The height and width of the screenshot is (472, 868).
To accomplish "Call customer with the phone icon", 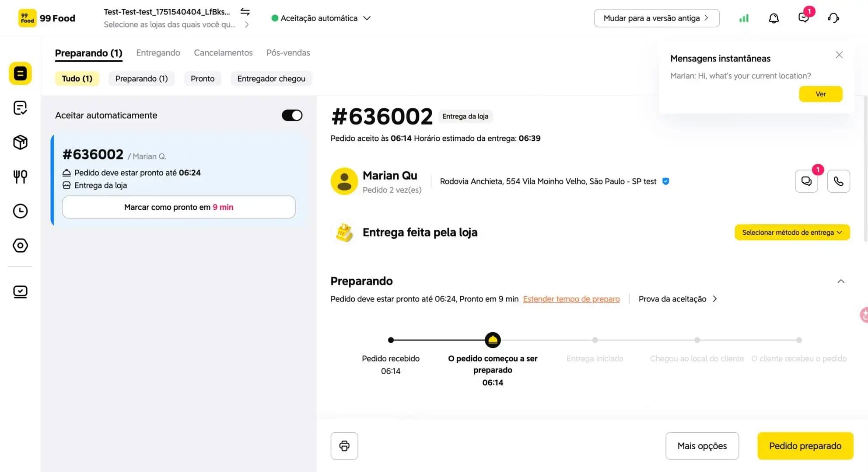I will (x=838, y=181).
